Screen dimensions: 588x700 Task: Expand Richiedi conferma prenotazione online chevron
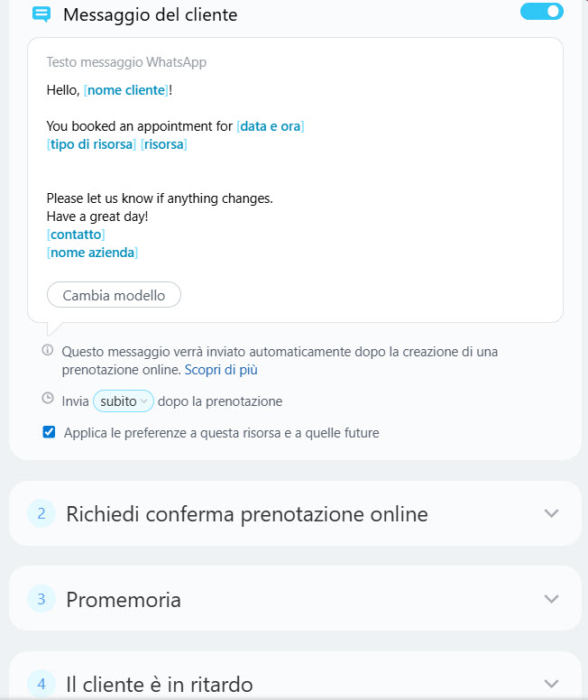click(x=552, y=513)
